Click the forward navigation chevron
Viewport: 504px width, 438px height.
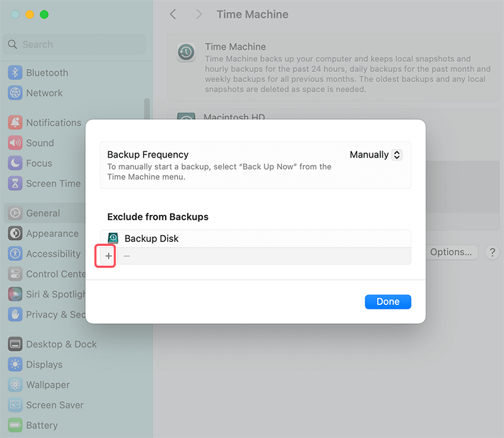click(198, 14)
